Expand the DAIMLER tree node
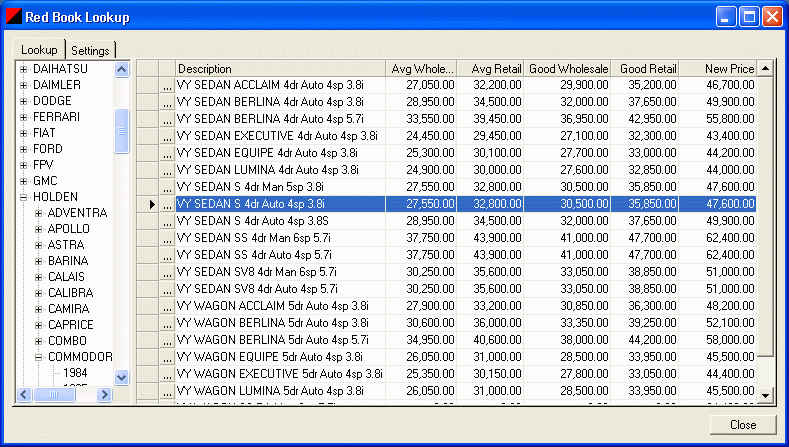Screen dimensions: 789x447 [24, 85]
